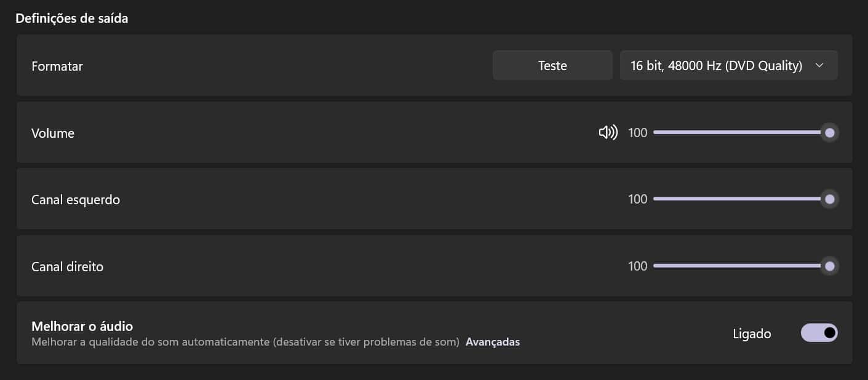Image resolution: width=868 pixels, height=380 pixels.
Task: Click the Teste button
Action: pos(552,65)
